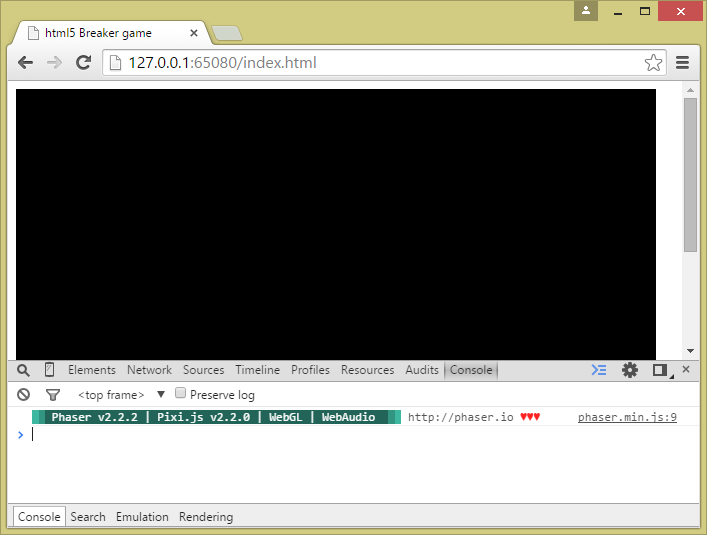Switch to the Emulation drawer tab
The width and height of the screenshot is (707, 535).
pos(142,517)
